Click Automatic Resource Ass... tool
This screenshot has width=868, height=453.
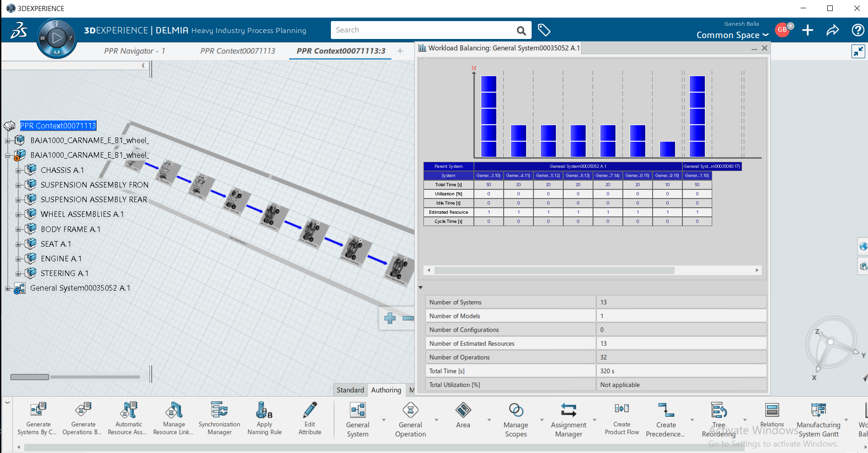128,418
